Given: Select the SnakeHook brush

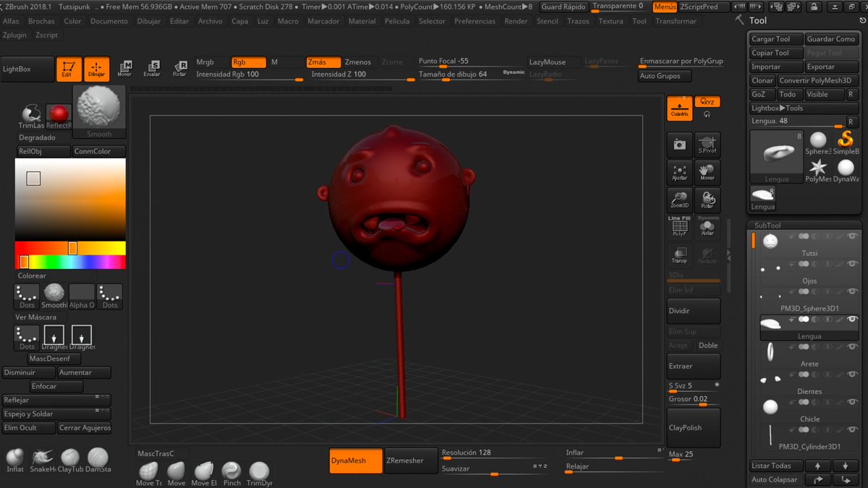Looking at the screenshot, I should [x=42, y=461].
